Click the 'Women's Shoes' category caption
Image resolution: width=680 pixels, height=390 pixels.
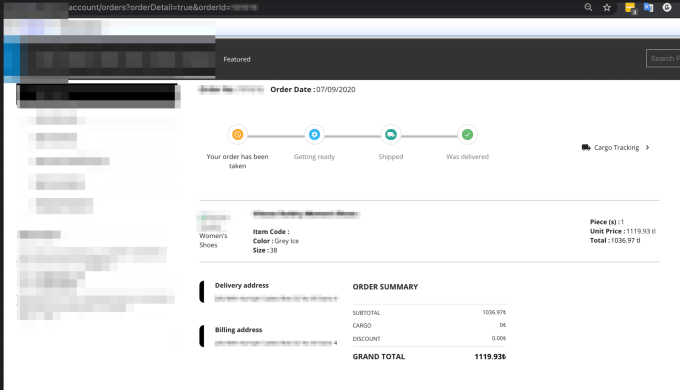(x=213, y=240)
